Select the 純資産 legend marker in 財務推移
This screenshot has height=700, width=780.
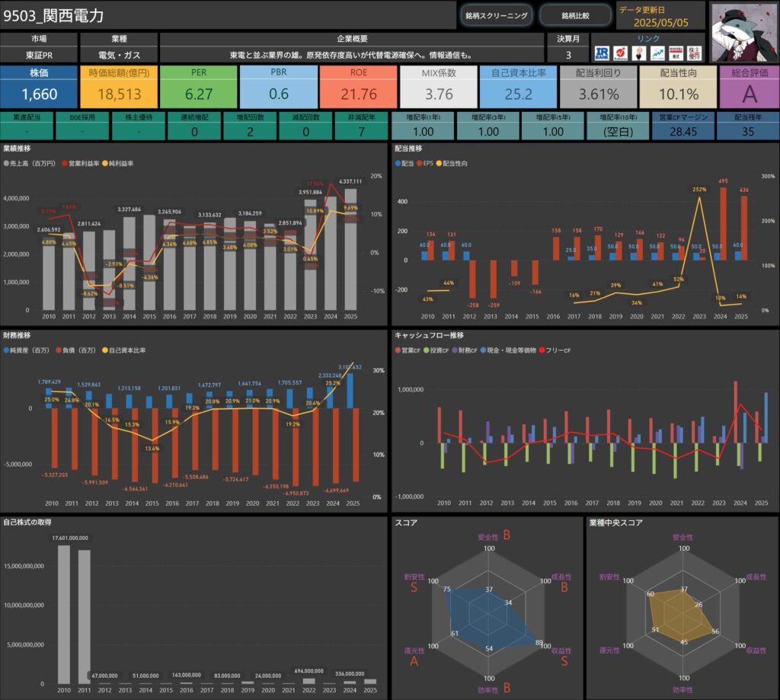[6, 350]
